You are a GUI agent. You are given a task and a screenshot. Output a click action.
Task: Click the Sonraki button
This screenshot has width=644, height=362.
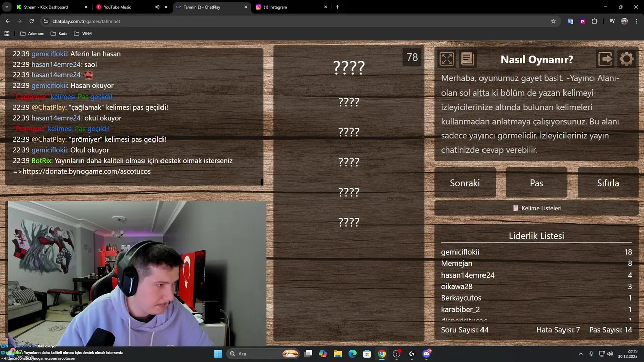click(x=465, y=183)
